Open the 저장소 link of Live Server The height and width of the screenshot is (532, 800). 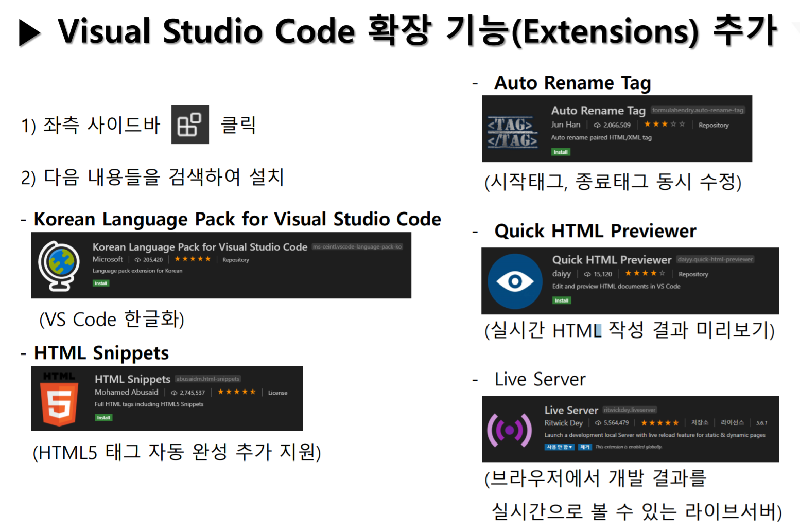pyautogui.click(x=700, y=422)
